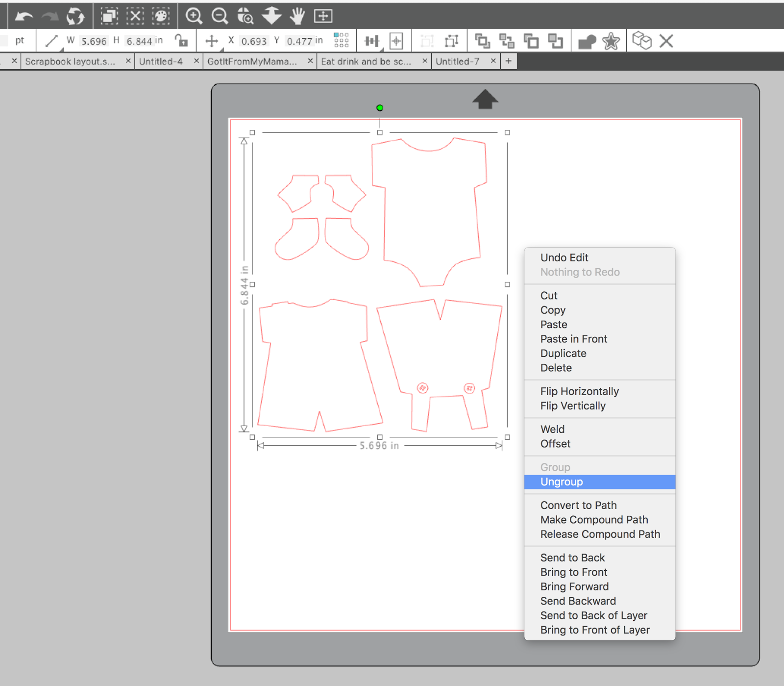Click the Zoom Out magnifier
This screenshot has height=686, width=784.
220,16
